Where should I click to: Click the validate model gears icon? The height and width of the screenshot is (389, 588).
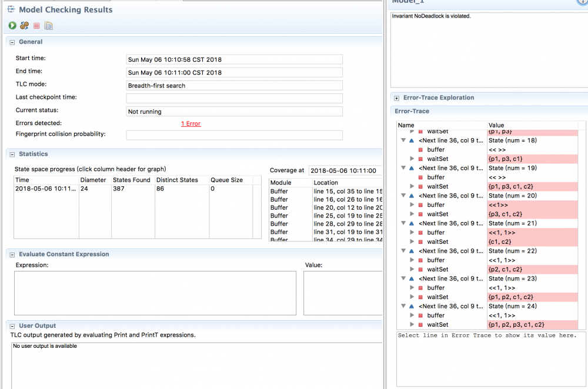coord(24,25)
